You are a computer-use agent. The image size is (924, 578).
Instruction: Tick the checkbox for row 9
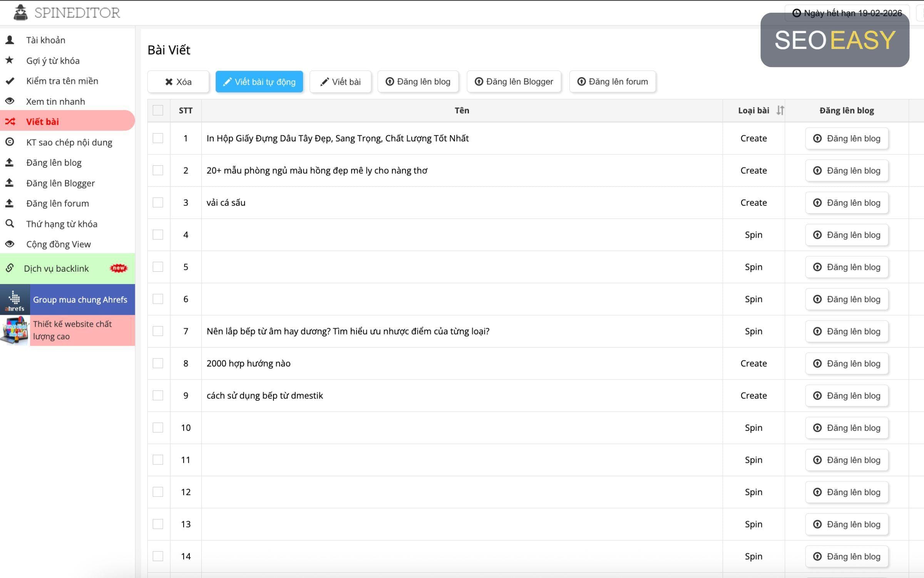158,396
